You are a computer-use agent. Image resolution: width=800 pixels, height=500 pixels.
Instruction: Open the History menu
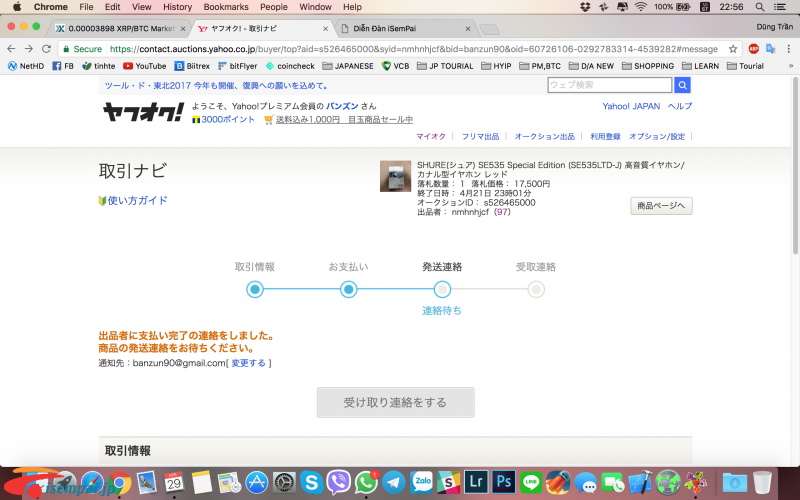coord(177,7)
